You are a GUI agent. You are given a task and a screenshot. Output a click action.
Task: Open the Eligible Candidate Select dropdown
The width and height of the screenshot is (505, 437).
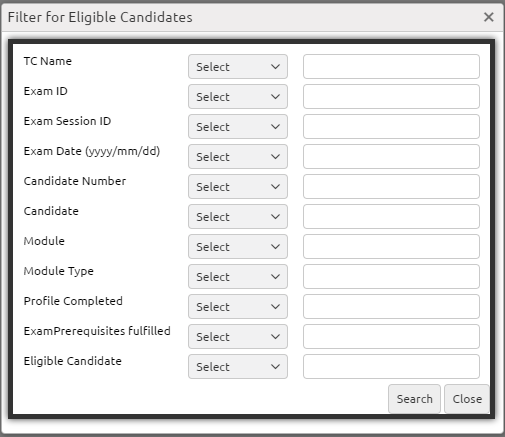tap(238, 367)
